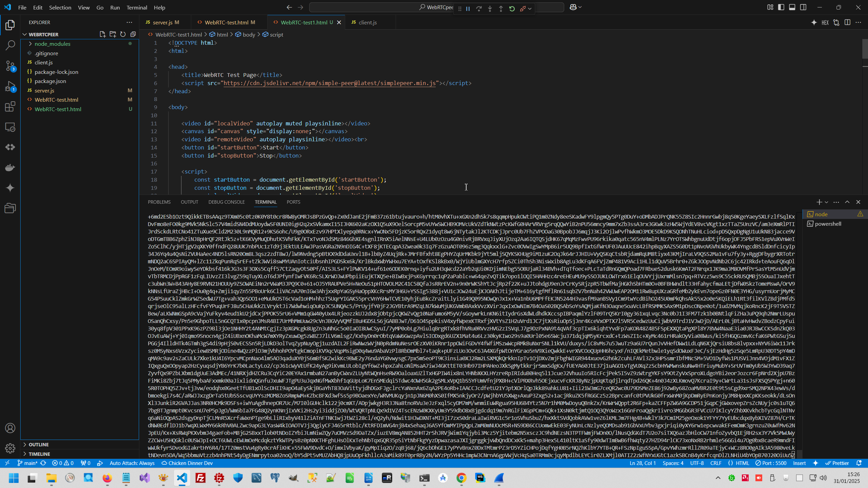Select powershell terminal in terminal list
Image resolution: width=868 pixels, height=488 pixels.
pyautogui.click(x=828, y=224)
